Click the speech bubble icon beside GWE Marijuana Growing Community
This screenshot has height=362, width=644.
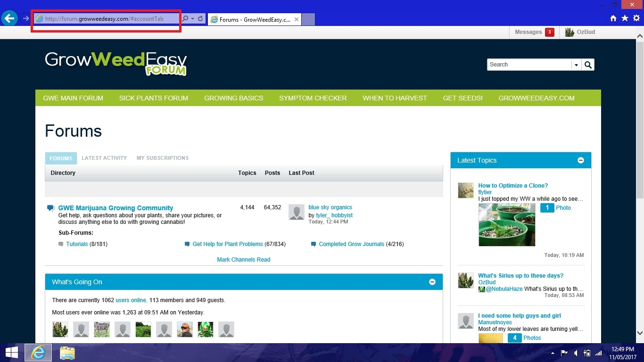click(x=50, y=208)
